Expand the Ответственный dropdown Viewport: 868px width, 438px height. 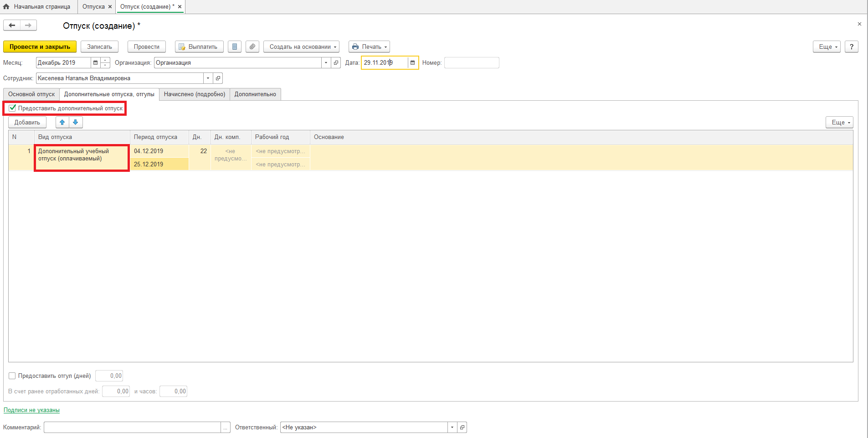pos(452,428)
